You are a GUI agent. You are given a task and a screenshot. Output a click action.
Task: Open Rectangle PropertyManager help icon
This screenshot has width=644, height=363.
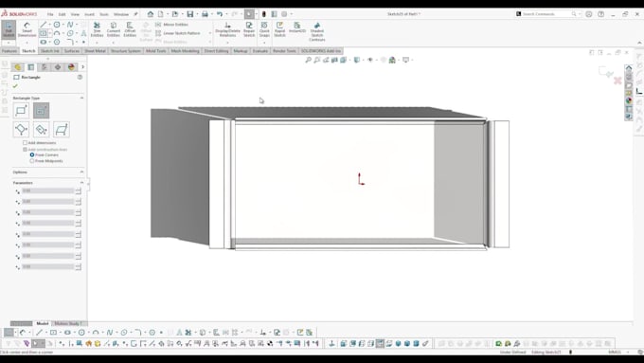(80, 77)
